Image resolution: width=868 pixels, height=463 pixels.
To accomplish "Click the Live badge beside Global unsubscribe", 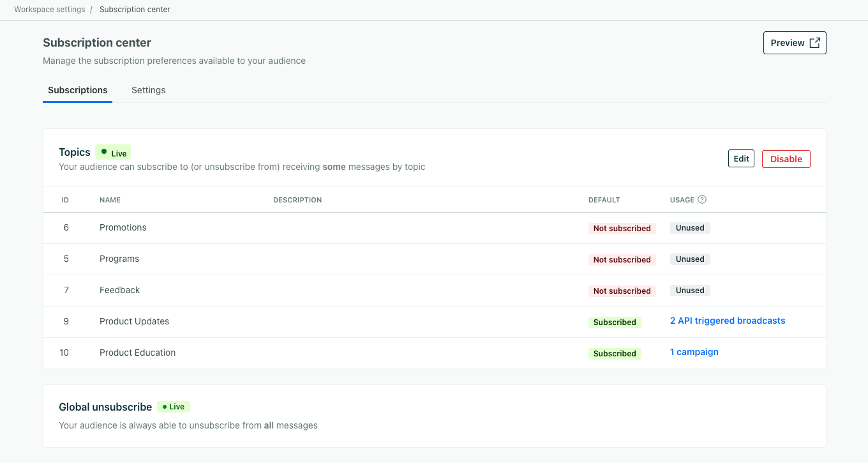I will tap(173, 406).
